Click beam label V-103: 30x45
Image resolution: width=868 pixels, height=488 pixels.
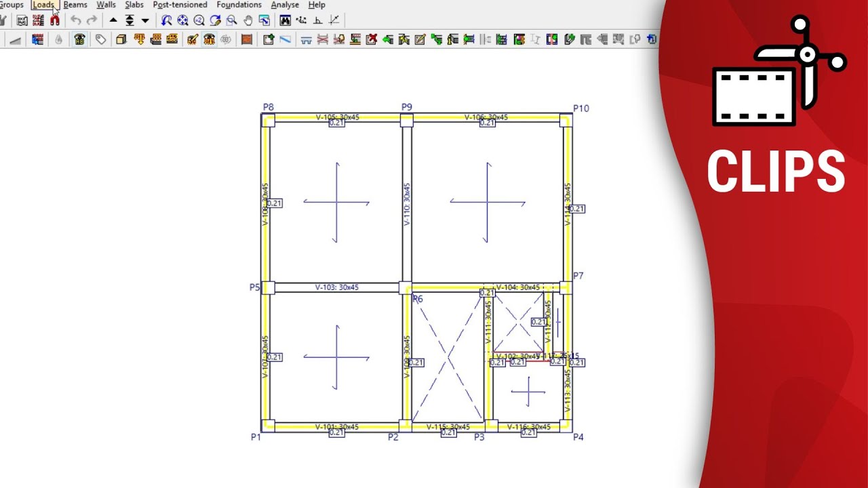coord(337,287)
